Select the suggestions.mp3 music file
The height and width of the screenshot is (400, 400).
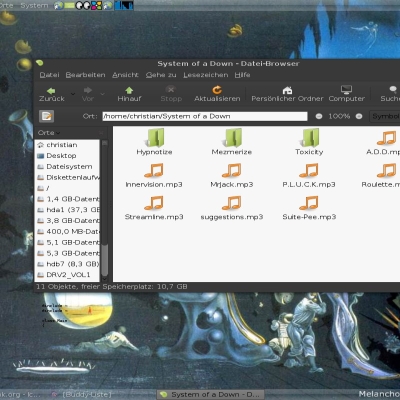pyautogui.click(x=232, y=208)
